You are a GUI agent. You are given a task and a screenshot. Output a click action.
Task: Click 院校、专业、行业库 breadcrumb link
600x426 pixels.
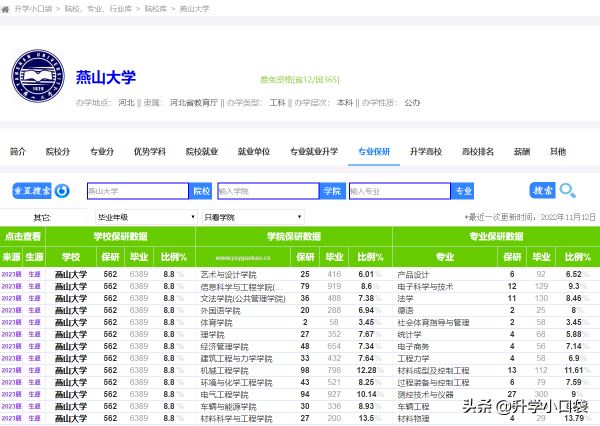(x=98, y=8)
